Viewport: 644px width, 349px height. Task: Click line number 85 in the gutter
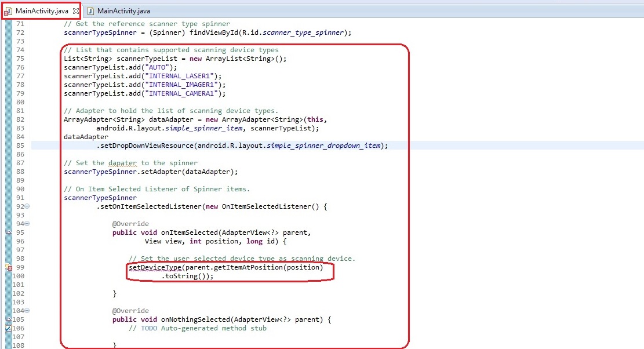20,146
